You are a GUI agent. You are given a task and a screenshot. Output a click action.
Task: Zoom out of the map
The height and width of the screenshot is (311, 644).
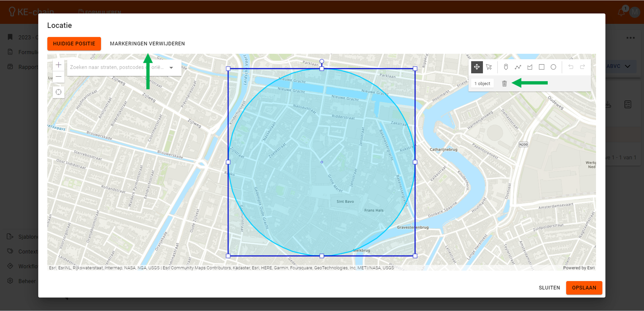click(59, 77)
